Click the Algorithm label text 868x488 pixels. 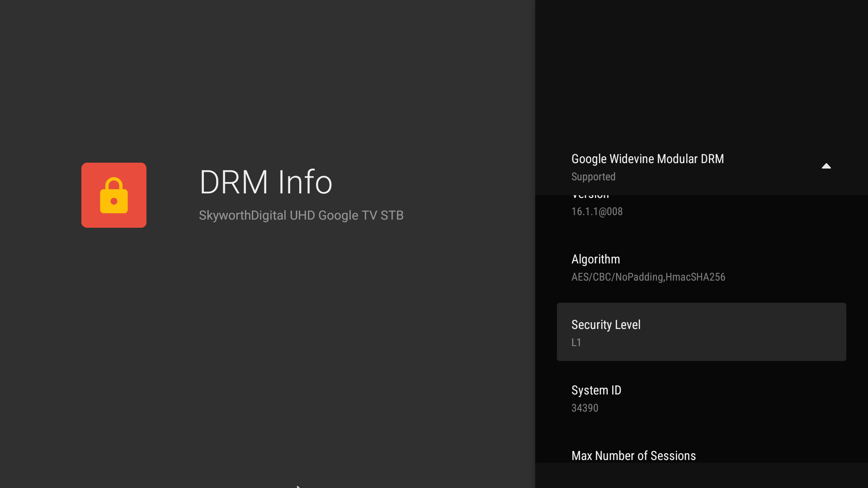595,259
